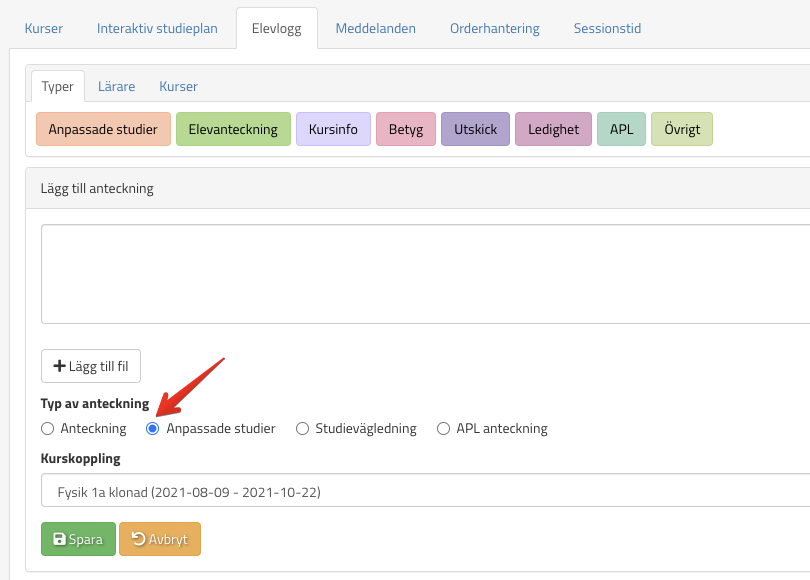The width and height of the screenshot is (810, 580).
Task: Open the Meddelanden tab
Action: coord(375,28)
